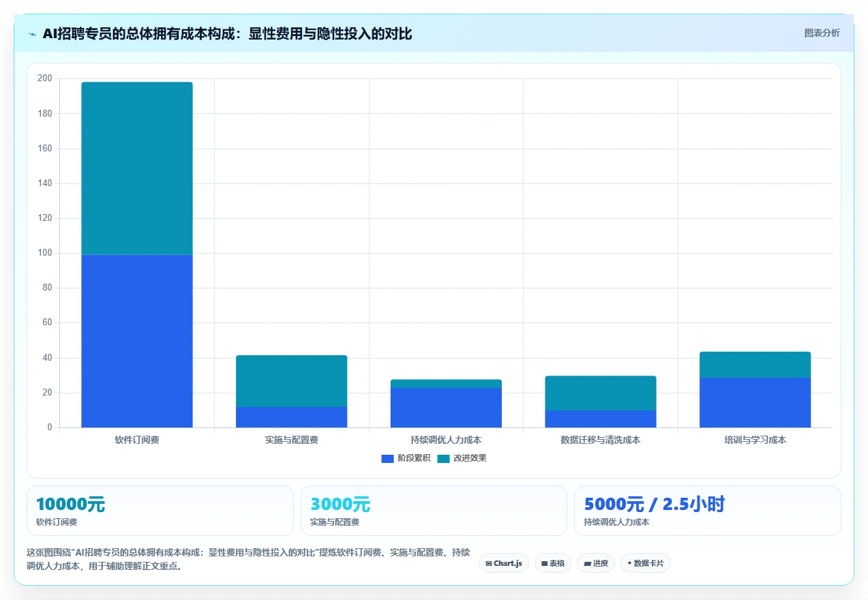Screen dimensions: 868x600
Task: Click the 140 y-axis tick label
Action: coord(45,183)
